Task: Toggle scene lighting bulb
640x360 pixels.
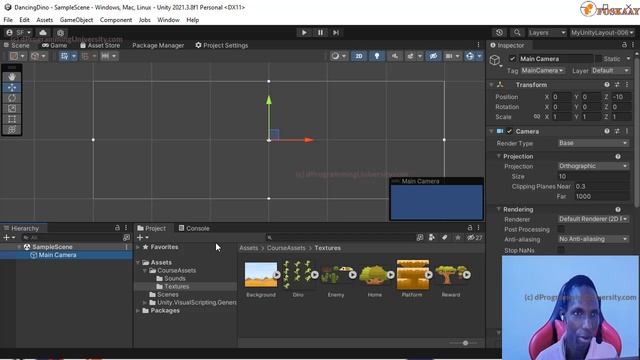Action: 377,56
